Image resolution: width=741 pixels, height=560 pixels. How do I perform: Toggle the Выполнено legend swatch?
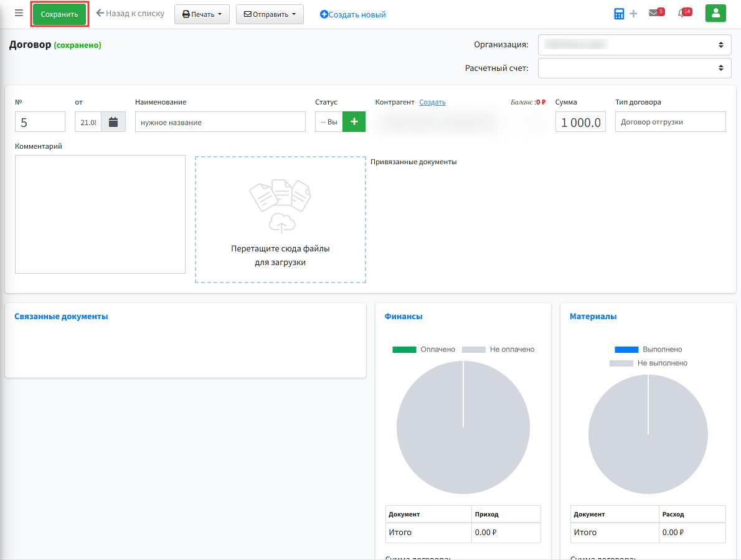(626, 350)
